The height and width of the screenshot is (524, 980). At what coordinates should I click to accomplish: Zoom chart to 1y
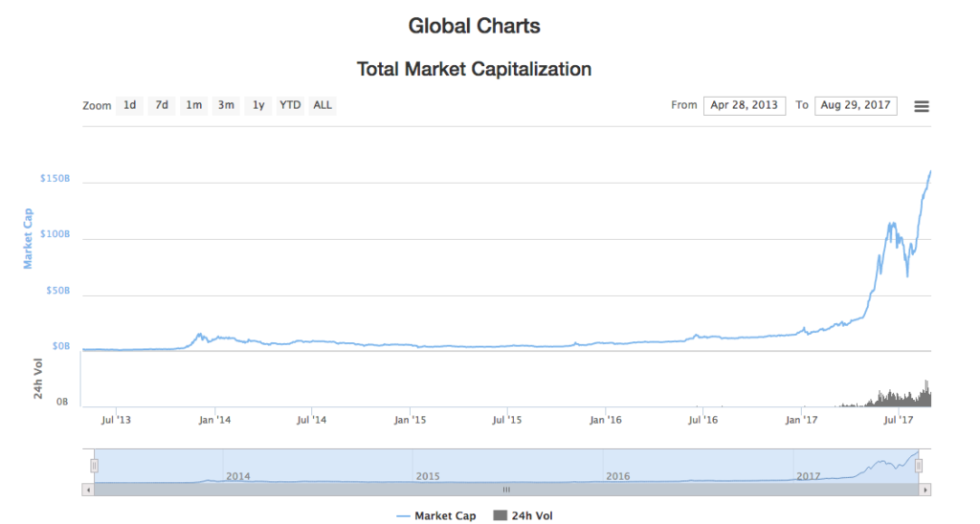pyautogui.click(x=258, y=105)
